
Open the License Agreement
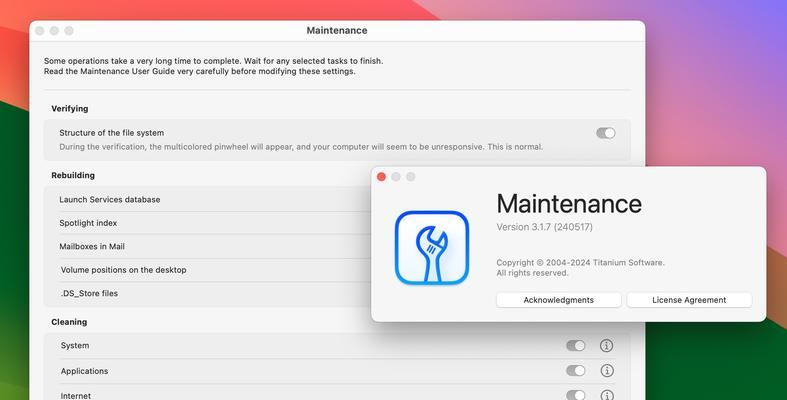(689, 300)
